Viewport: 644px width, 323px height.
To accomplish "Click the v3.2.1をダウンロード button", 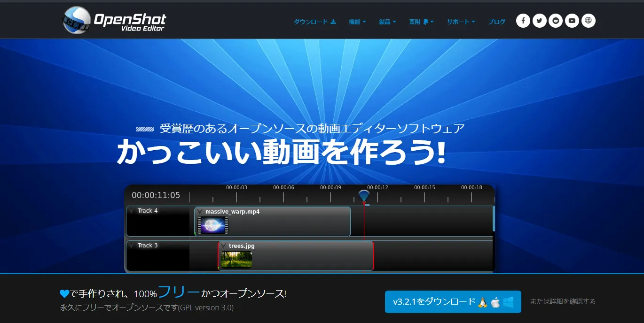I will 453,302.
